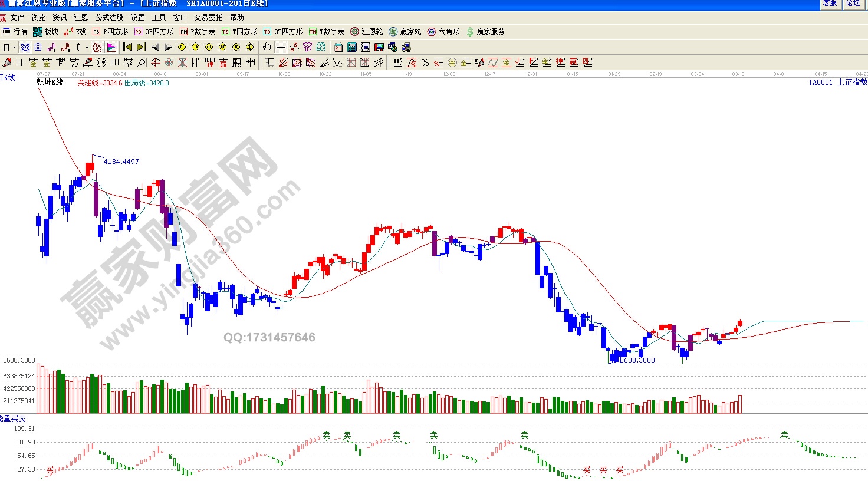Open the 交易委托 menu
Image resolution: width=868 pixels, height=481 pixels.
[x=208, y=18]
